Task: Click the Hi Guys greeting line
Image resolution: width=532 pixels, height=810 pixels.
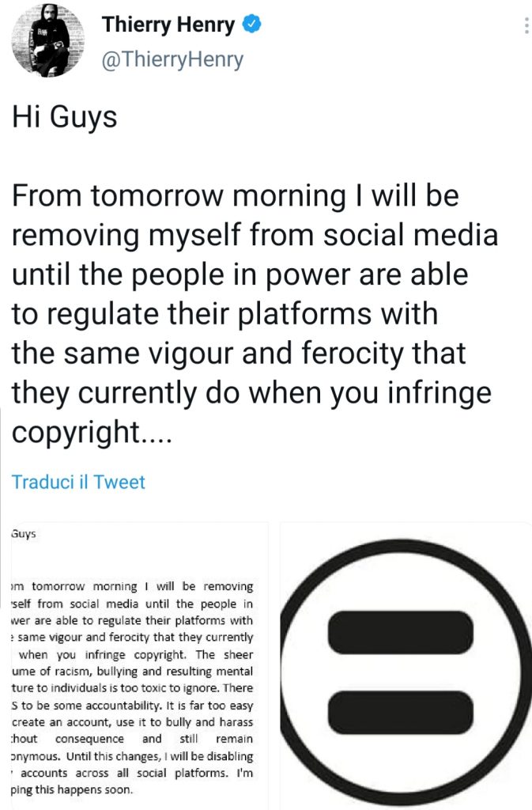Action: click(x=64, y=116)
